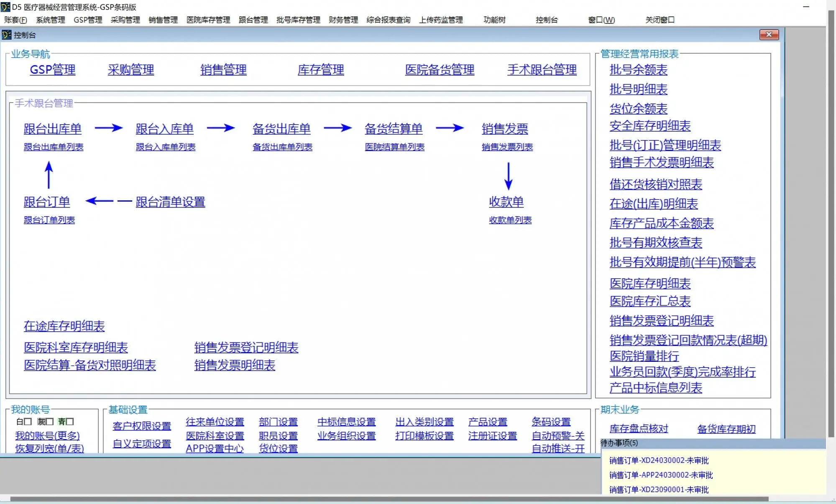Open the 条码设置 link
This screenshot has height=504, width=836.
tap(551, 422)
